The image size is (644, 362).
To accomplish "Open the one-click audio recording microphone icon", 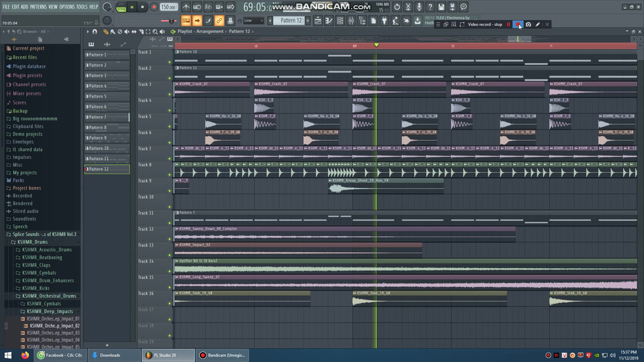I will click(418, 7).
